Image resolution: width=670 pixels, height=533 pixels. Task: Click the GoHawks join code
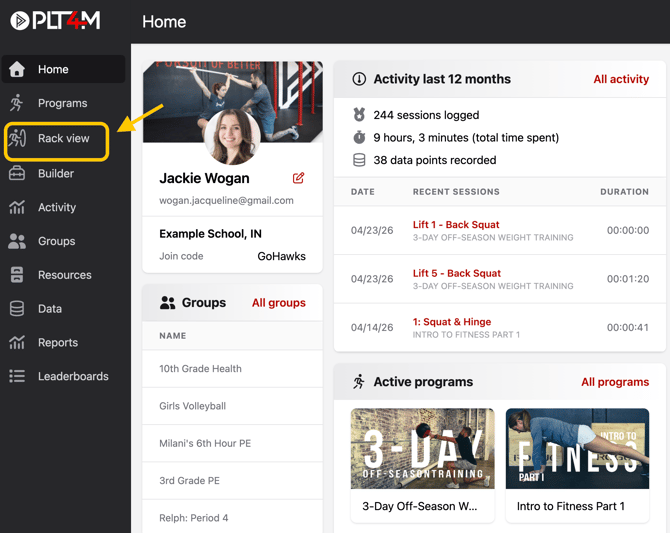click(x=281, y=256)
